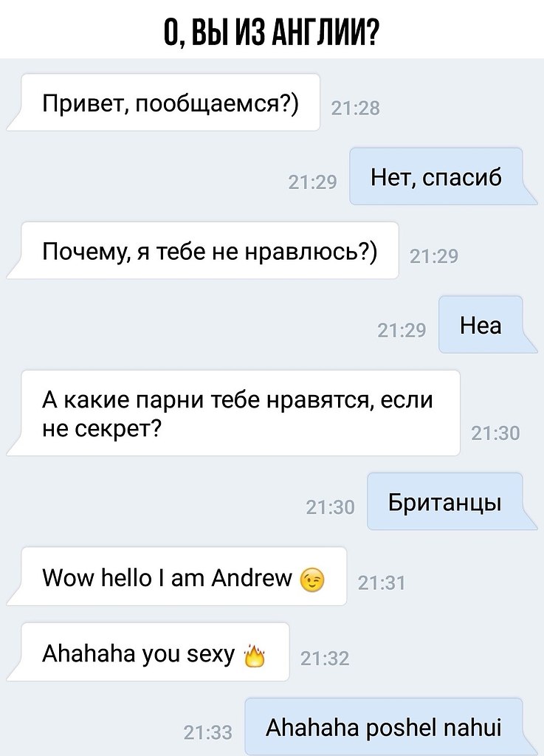The height and width of the screenshot is (756, 544).
Task: Click the 21:33 timestamp
Action: (207, 733)
